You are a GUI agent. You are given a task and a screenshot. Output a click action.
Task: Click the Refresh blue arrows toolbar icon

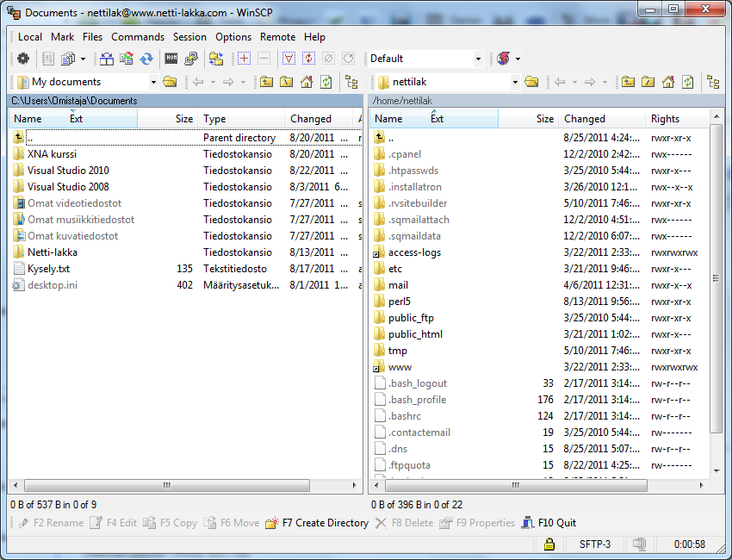146,59
